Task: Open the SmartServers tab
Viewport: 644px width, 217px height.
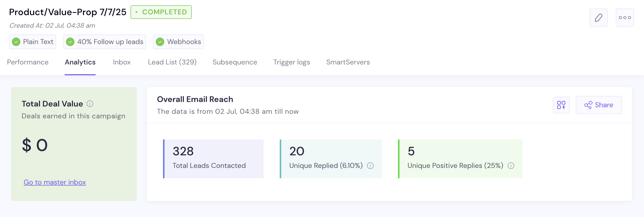Action: coord(348,62)
